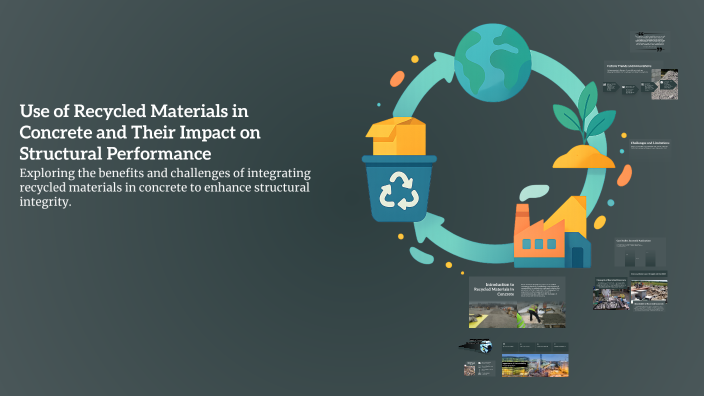Screen dimensions: 704x396
Task: Click the yellow cardboard box on the bin
Action: [x=396, y=136]
